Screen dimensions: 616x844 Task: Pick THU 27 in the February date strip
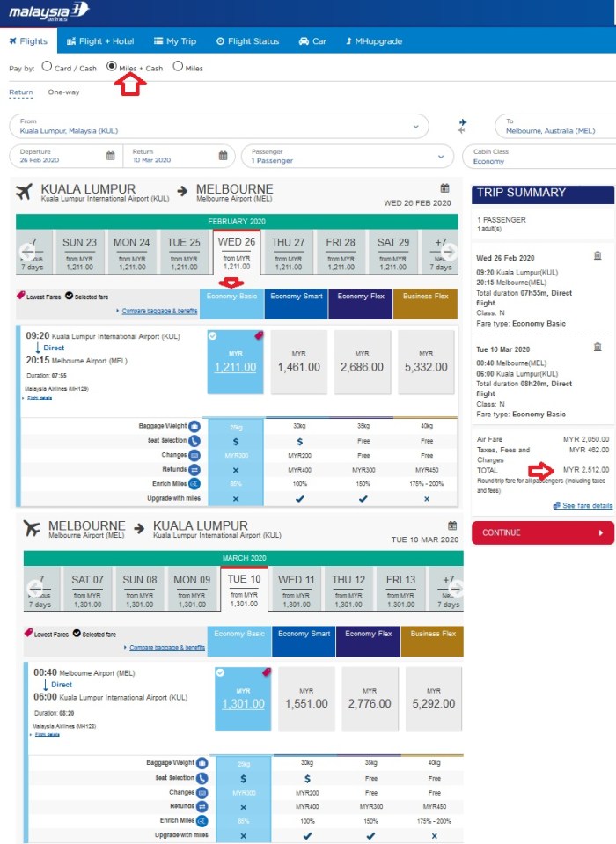coord(288,252)
